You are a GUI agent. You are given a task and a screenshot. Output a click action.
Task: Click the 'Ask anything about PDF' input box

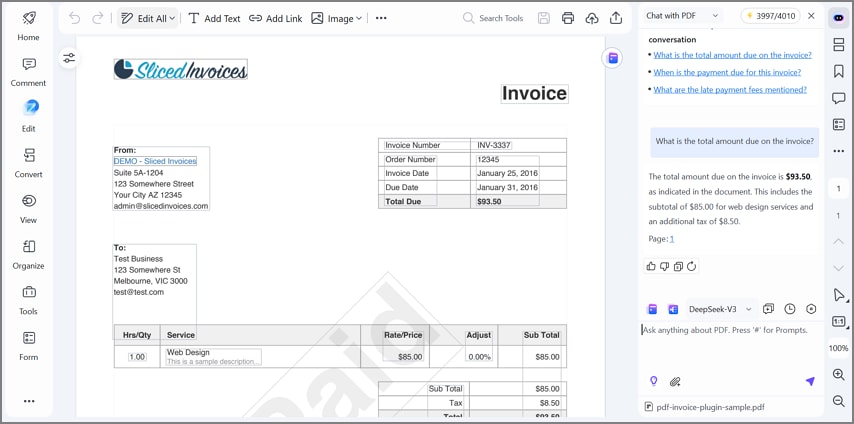coord(731,346)
